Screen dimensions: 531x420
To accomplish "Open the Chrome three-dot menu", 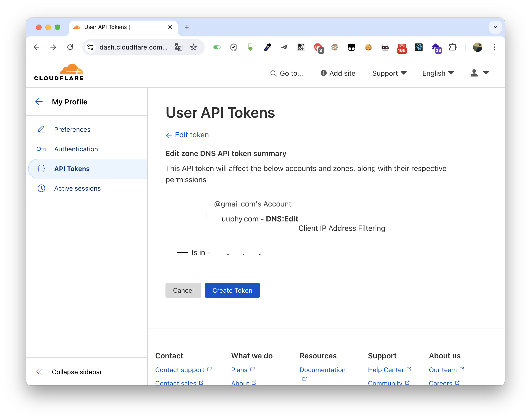I will pos(494,47).
